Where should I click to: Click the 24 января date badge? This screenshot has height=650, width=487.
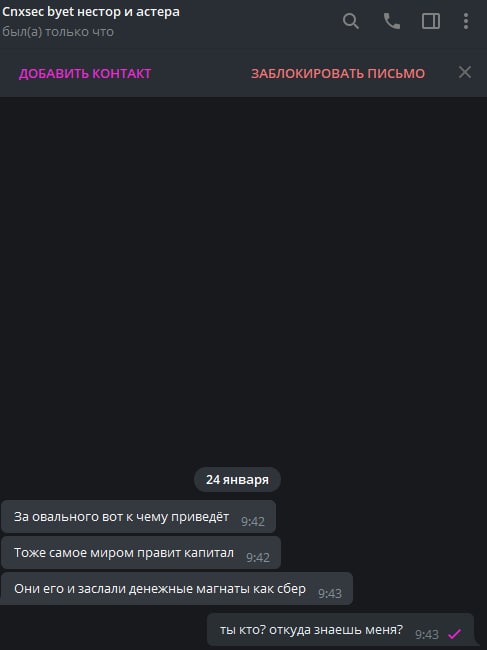[x=237, y=479]
